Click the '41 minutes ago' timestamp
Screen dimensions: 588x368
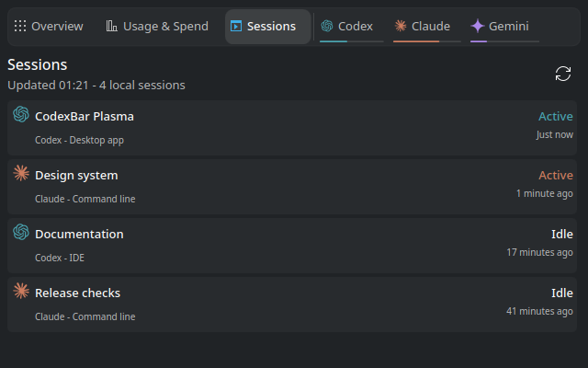(539, 311)
